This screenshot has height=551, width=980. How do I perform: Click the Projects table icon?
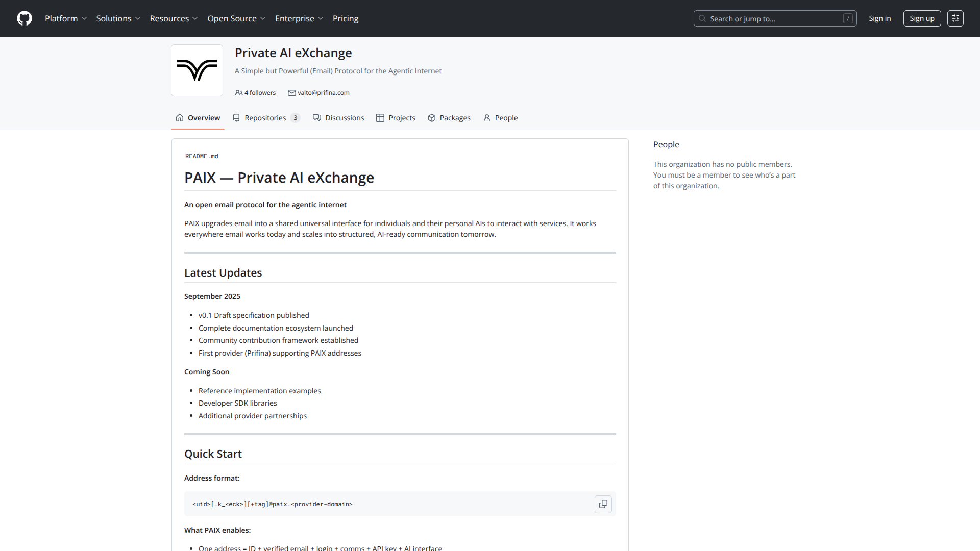[380, 118]
